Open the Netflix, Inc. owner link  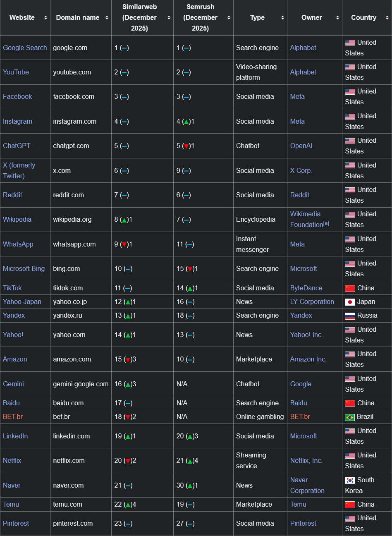coord(306,460)
